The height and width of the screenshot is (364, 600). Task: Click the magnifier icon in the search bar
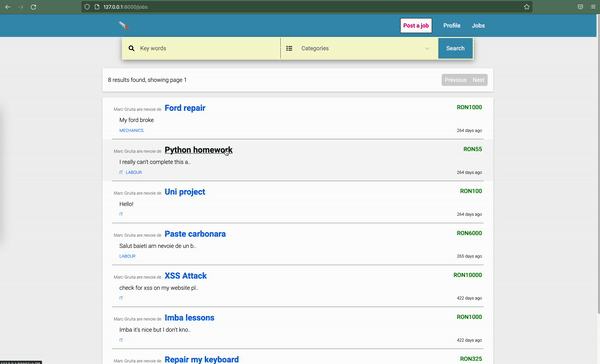click(131, 48)
